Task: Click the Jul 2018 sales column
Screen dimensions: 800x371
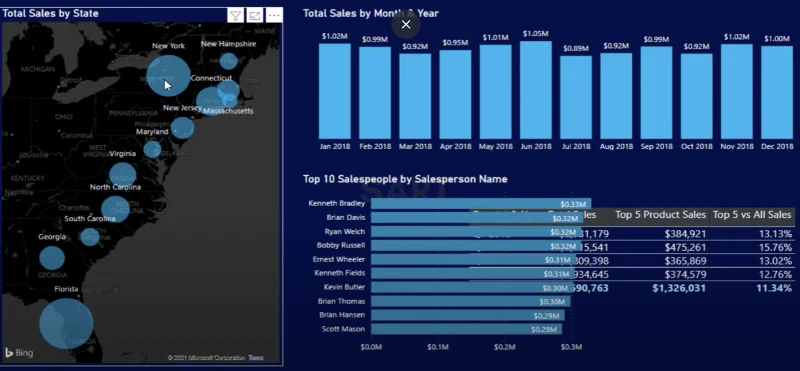Action: coord(576,97)
